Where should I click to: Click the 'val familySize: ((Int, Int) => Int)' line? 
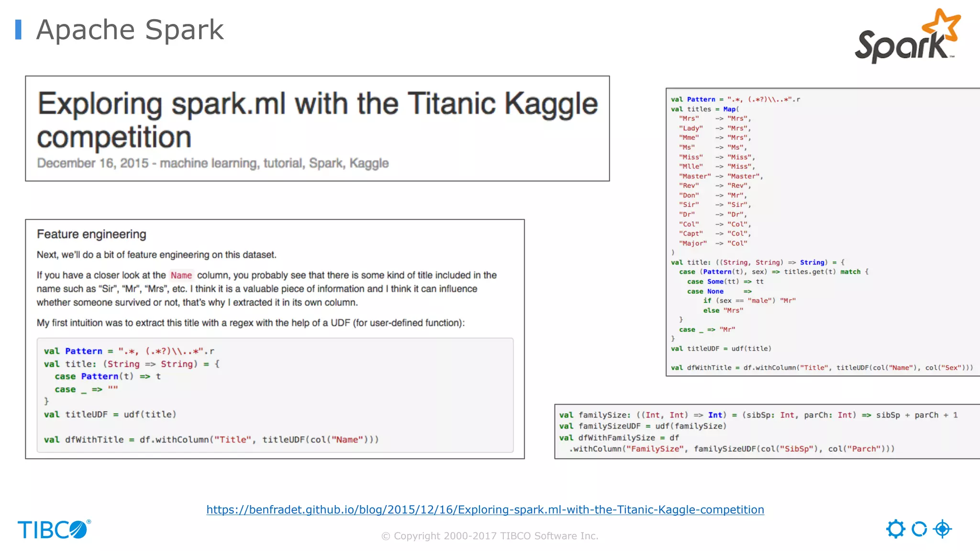[x=758, y=415]
